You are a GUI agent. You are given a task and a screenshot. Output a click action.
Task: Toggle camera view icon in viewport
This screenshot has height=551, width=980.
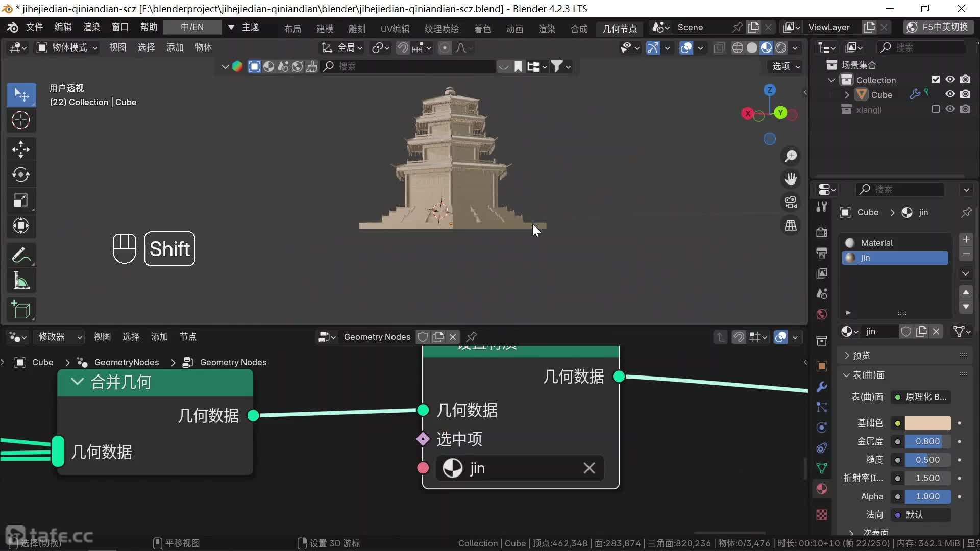(791, 203)
